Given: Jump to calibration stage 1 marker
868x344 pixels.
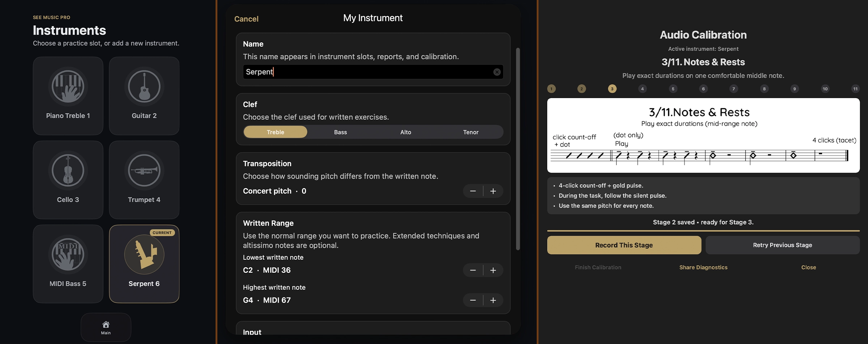Looking at the screenshot, I should [x=551, y=89].
